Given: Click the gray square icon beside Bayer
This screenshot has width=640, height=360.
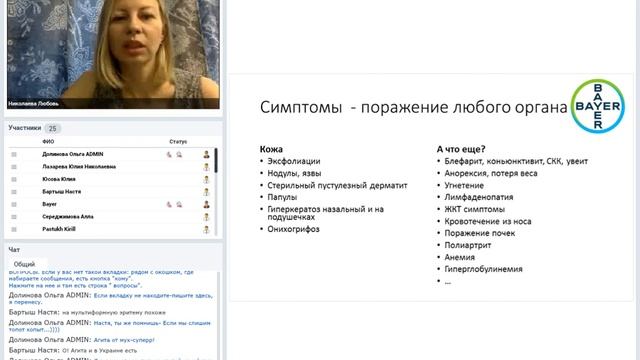Looking at the screenshot, I should pyautogui.click(x=14, y=204).
